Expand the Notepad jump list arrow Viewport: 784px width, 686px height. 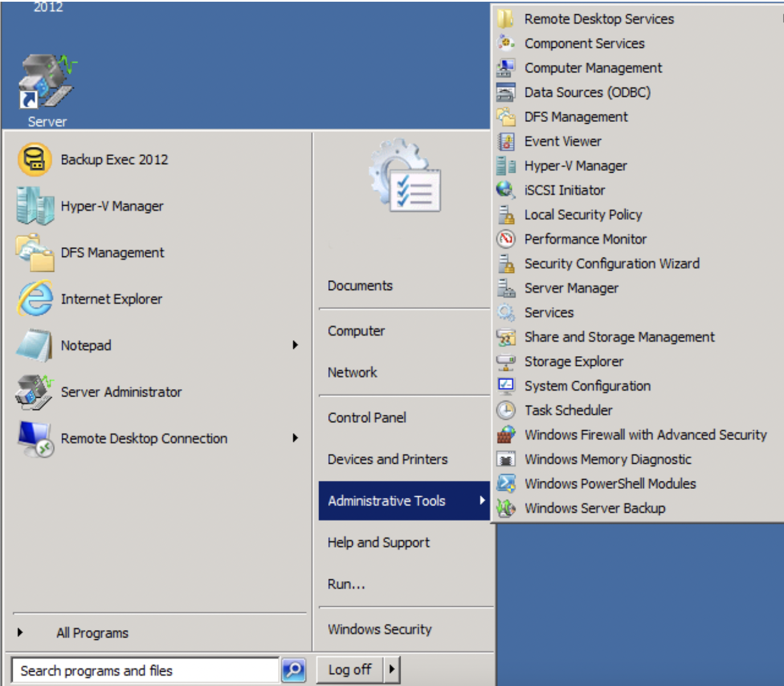coord(295,345)
